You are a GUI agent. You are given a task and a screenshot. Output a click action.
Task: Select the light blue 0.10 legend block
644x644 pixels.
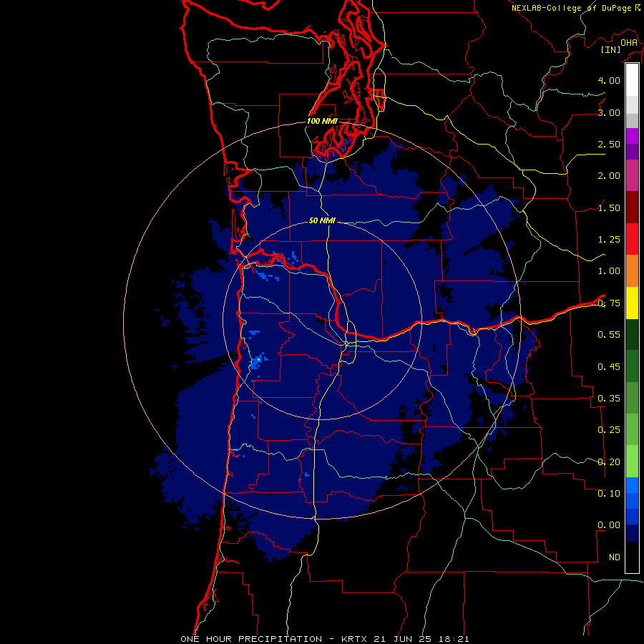coord(632,485)
